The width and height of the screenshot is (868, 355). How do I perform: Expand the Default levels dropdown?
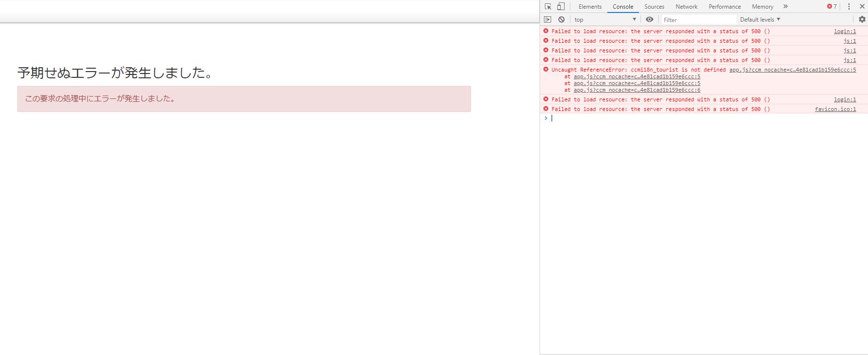(760, 20)
